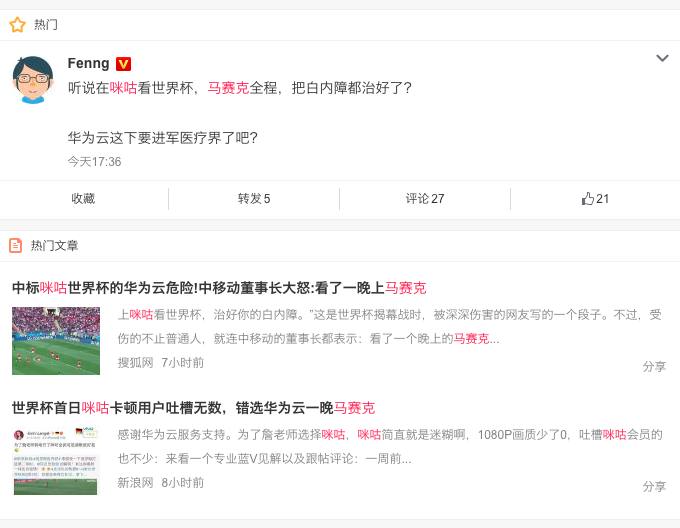Open article 世界杯首日咪咕卡顿用户吐槽无数 headline

[193, 408]
